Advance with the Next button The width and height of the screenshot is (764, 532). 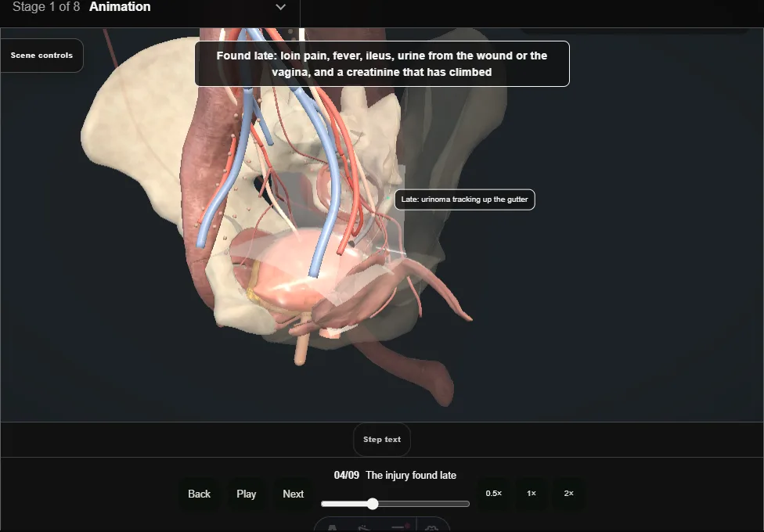[294, 494]
